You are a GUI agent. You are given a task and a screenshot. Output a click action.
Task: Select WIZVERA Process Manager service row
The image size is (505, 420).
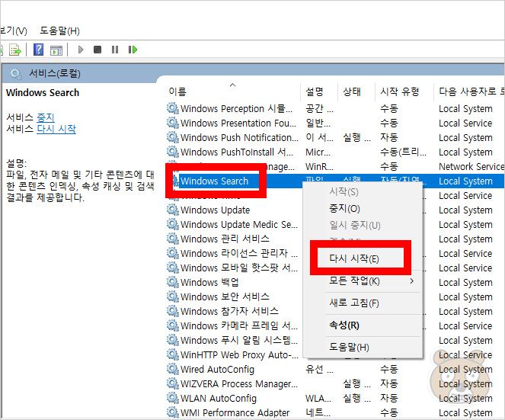pos(239,384)
